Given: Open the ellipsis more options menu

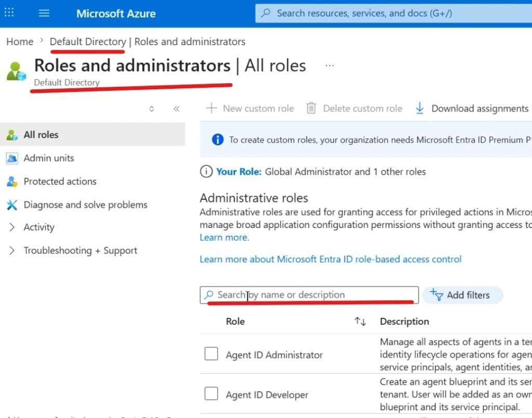Looking at the screenshot, I should click(329, 65).
